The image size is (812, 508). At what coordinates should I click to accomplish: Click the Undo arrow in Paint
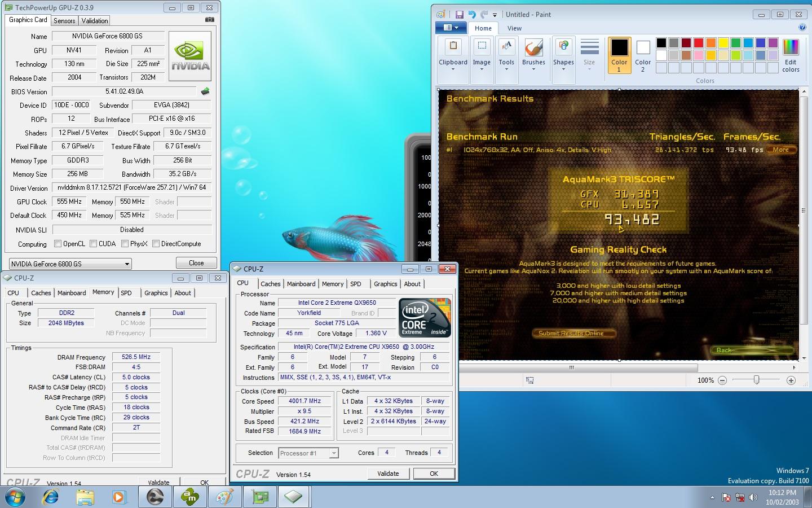click(472, 15)
